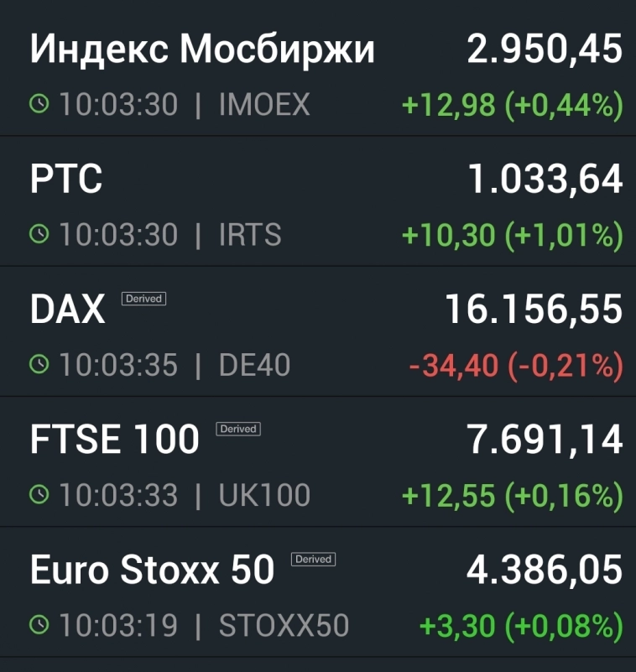
Task: Click clock icon in the UK100 row
Action: tap(39, 495)
